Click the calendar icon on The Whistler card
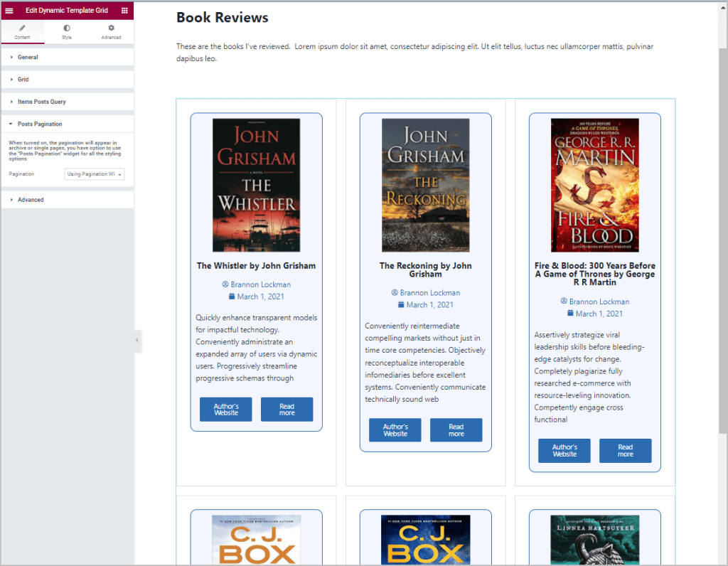The image size is (728, 566). pyautogui.click(x=232, y=297)
